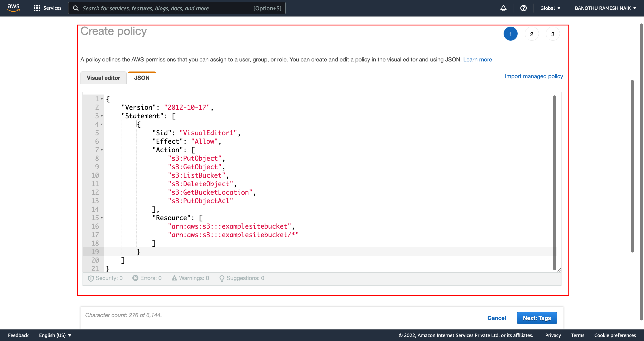Click the Suggestions lightbulb icon
The width and height of the screenshot is (644, 341).
click(222, 278)
